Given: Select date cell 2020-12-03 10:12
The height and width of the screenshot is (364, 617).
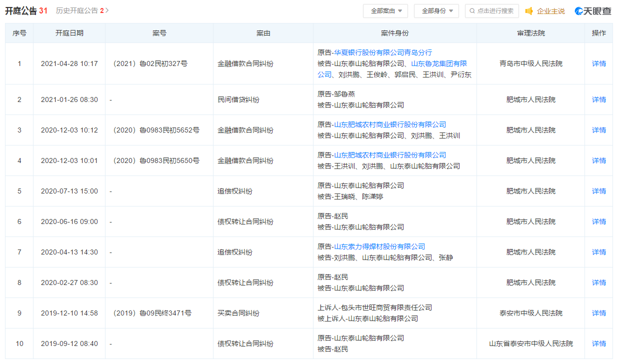Looking at the screenshot, I should coord(69,130).
